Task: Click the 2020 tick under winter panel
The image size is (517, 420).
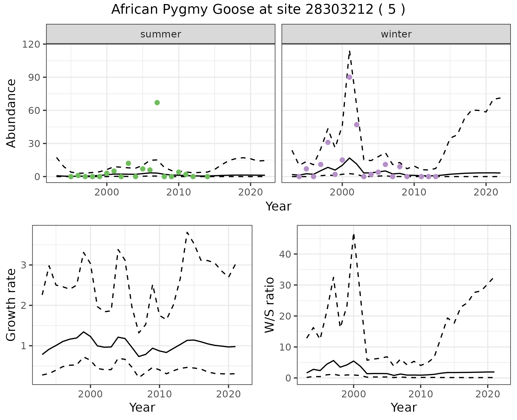Action: pos(485,192)
